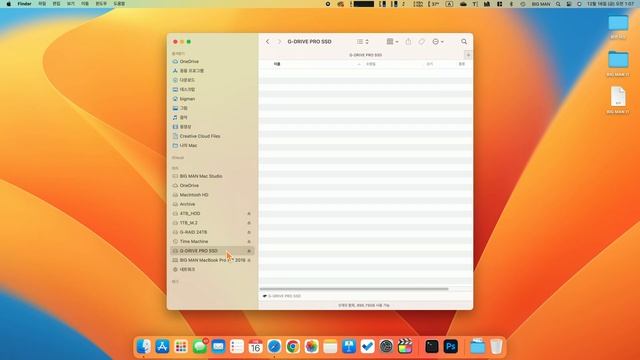Image resolution: width=640 pixels, height=360 pixels.
Task: Select the 1TB_M.2 volume in sidebar
Action: (189, 223)
